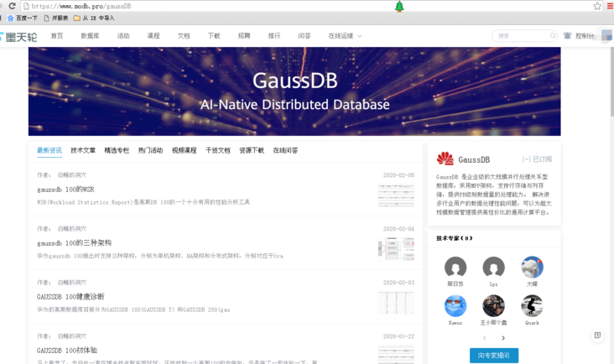The height and width of the screenshot is (364, 614).
Task: Open the user profile avatar in header
Action: tap(606, 35)
